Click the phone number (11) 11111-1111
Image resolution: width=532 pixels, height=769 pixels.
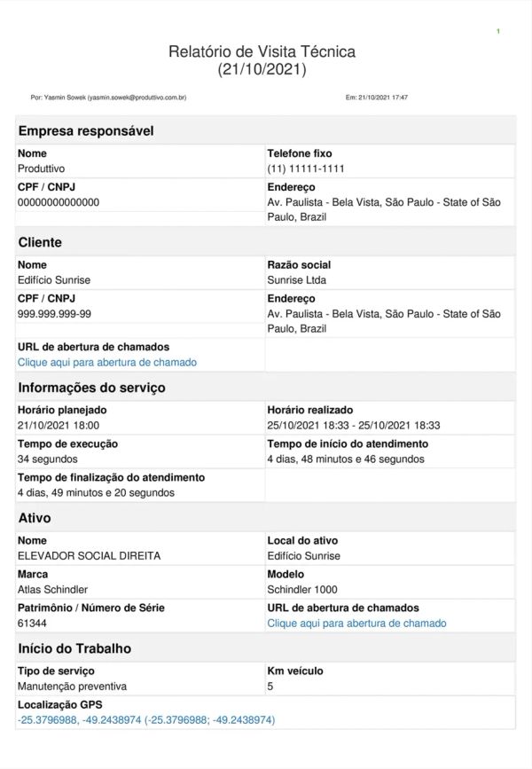tap(305, 169)
